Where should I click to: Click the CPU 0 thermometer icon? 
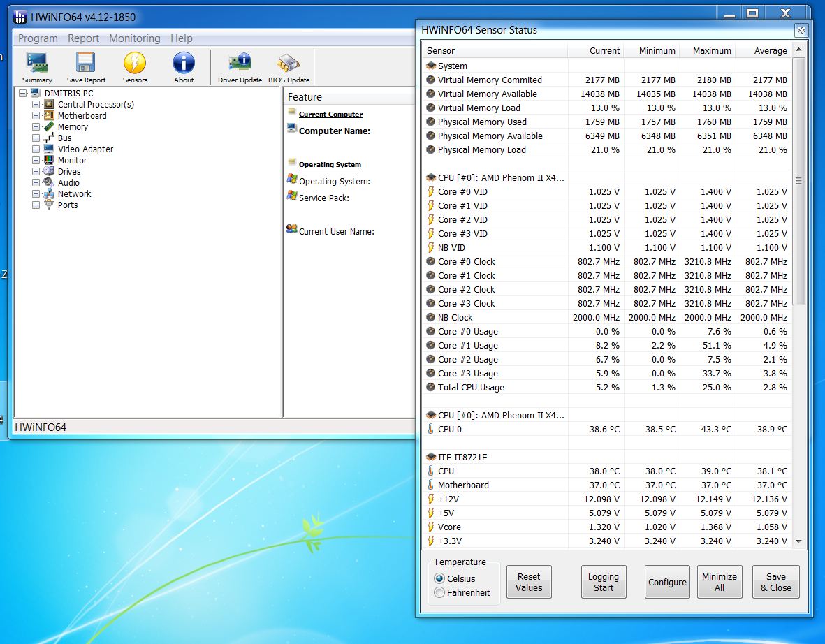(430, 429)
